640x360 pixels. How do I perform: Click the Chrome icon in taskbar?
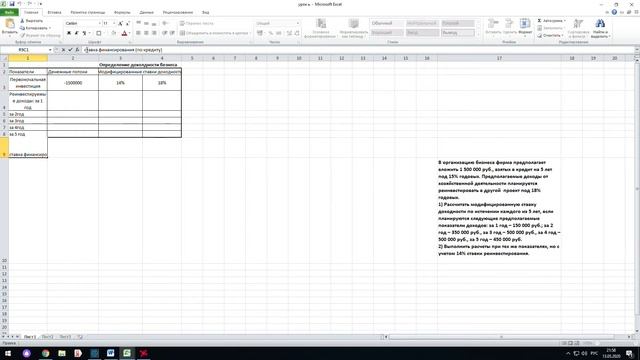[46, 353]
